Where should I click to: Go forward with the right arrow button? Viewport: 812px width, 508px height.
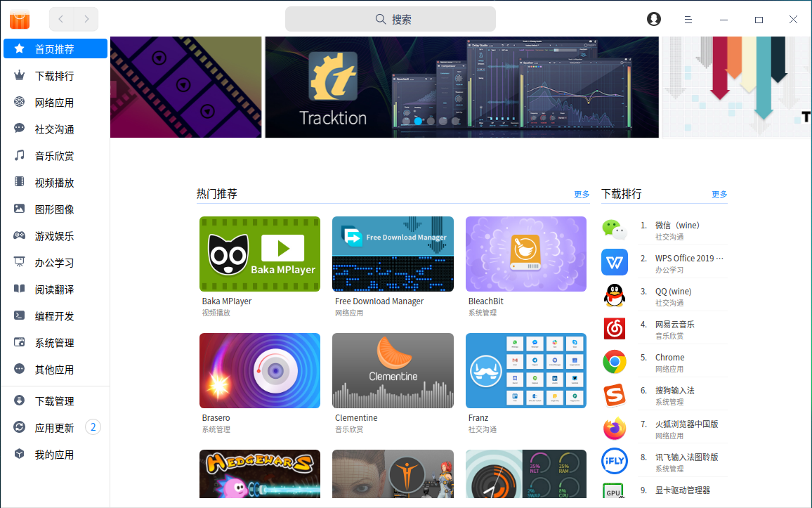click(x=86, y=19)
